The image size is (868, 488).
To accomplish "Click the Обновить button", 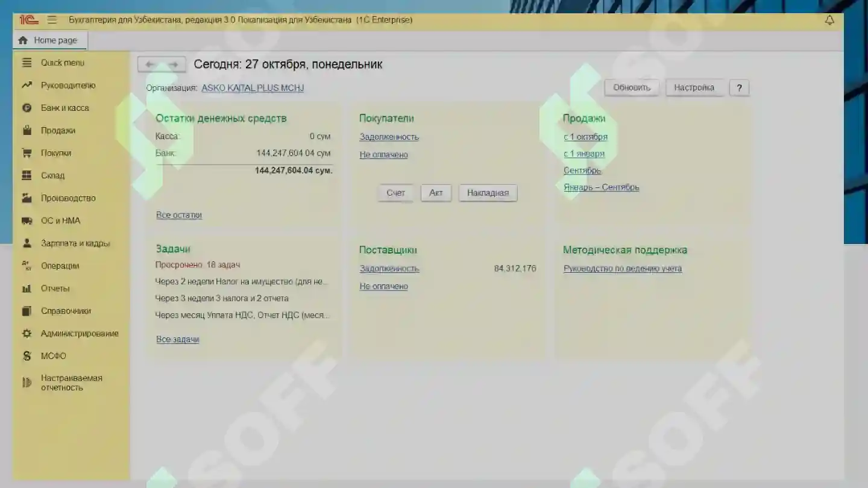I will click(x=632, y=87).
